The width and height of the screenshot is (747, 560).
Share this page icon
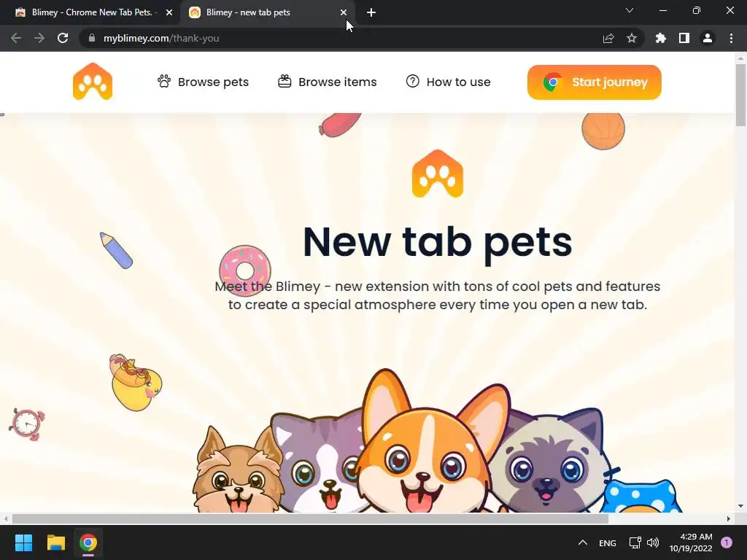click(608, 38)
